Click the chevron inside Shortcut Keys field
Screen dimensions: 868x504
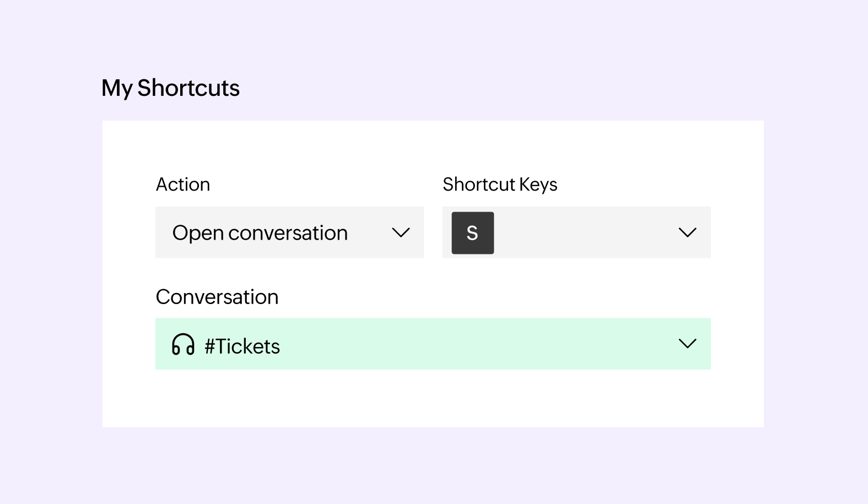point(687,232)
